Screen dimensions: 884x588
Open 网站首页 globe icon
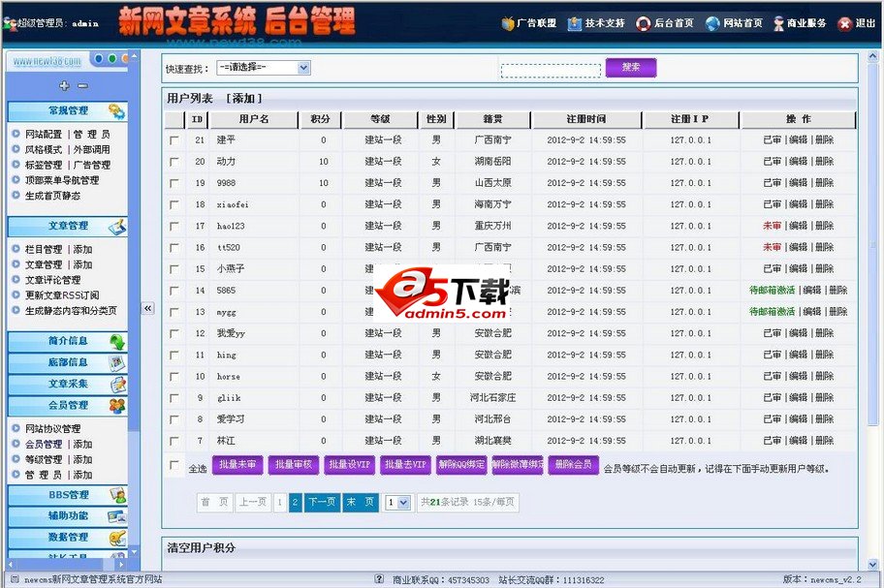point(712,23)
